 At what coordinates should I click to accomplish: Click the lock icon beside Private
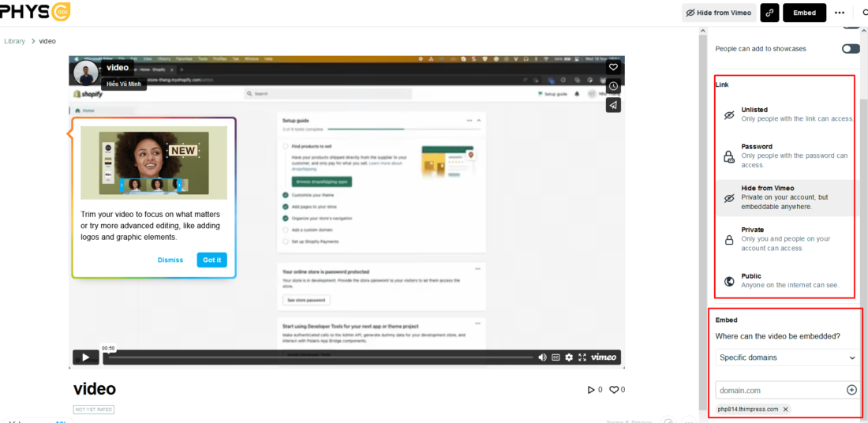(x=729, y=240)
